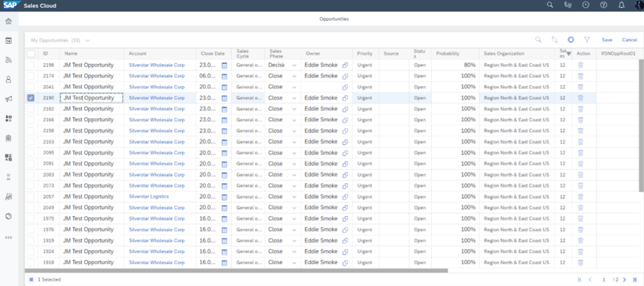644x286 pixels.
Task: Select checkbox for opportunity 2041
Action: pos(31,87)
